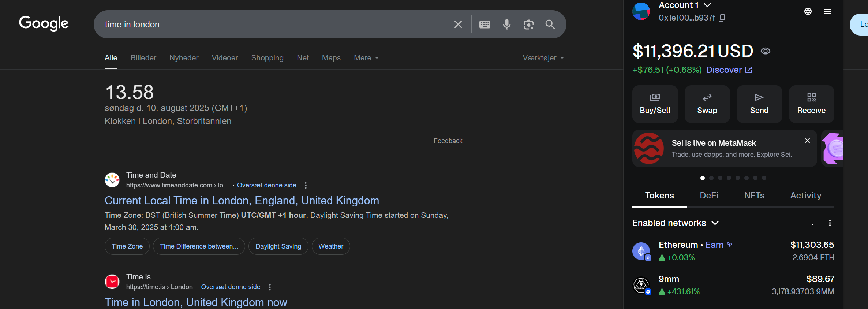Open the MetaMask network globe icon
The height and width of the screenshot is (309, 868).
808,11
